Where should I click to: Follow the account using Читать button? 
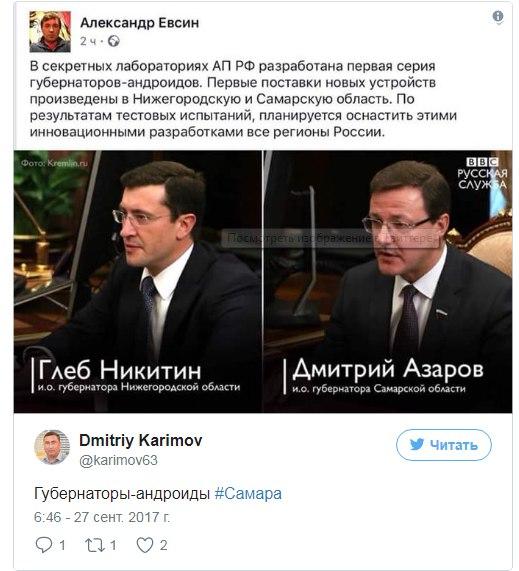(444, 445)
